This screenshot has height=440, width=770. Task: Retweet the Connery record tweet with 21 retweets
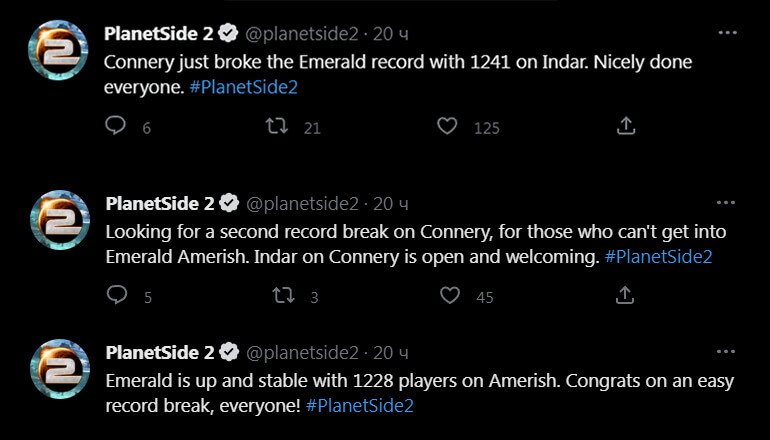click(277, 126)
